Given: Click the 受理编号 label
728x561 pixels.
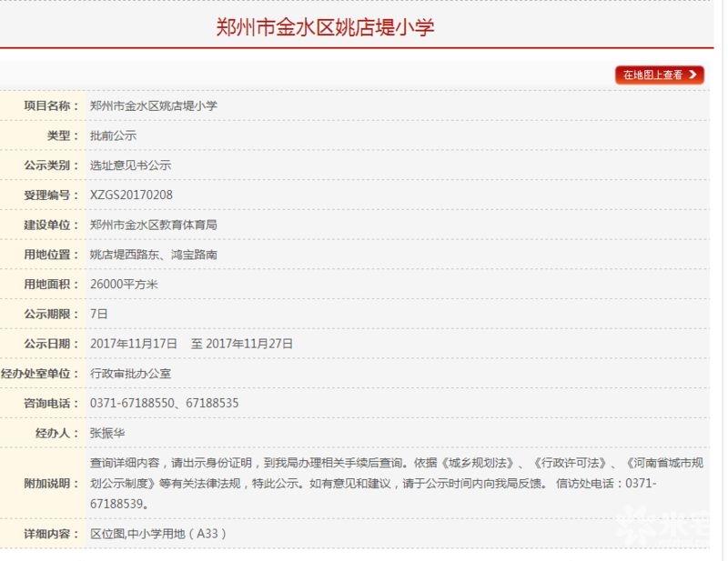Looking at the screenshot, I should 51,195.
